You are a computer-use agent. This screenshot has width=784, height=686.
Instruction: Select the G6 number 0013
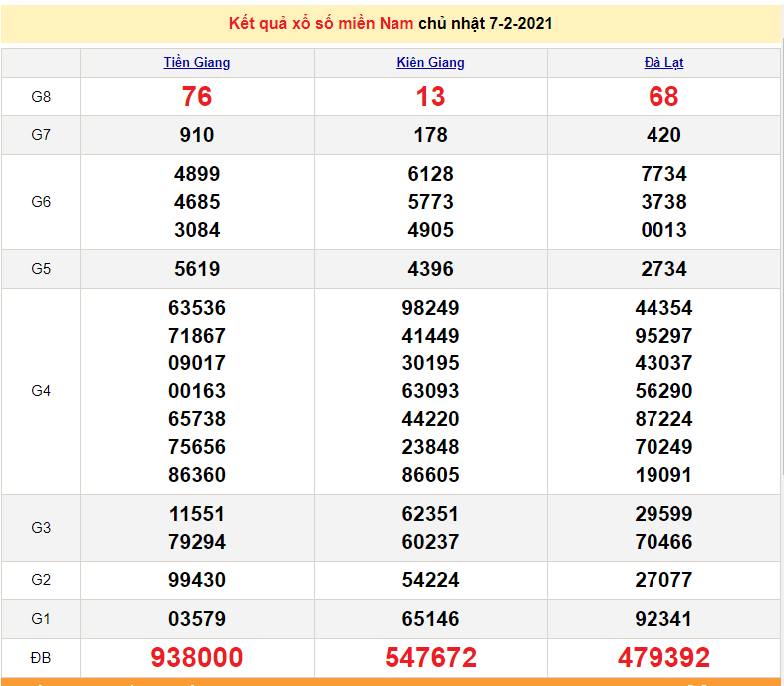[x=663, y=230]
